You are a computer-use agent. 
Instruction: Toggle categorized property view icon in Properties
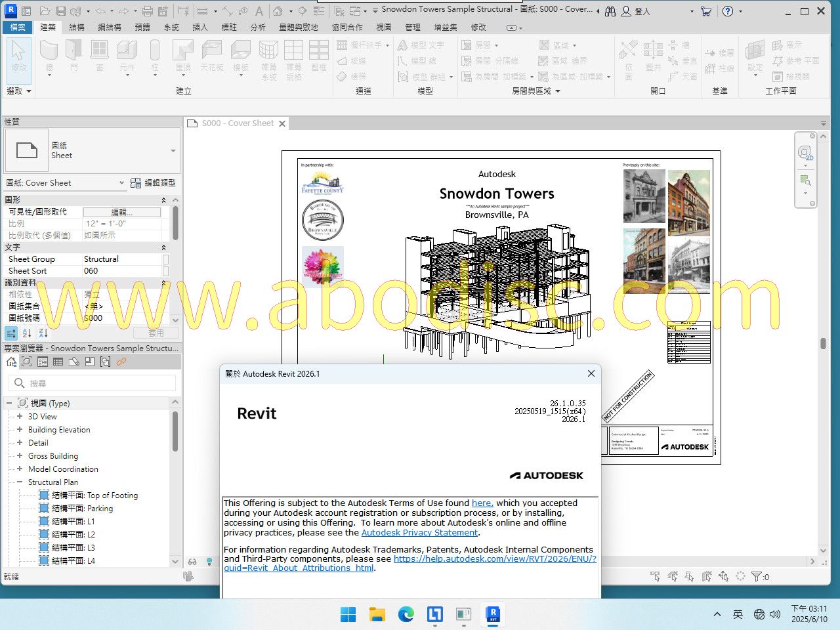[x=11, y=333]
